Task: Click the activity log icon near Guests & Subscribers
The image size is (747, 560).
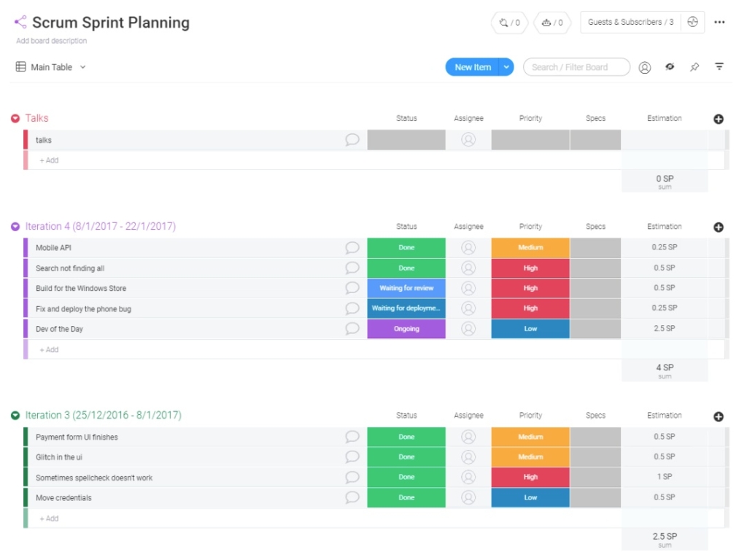Action: coord(692,23)
